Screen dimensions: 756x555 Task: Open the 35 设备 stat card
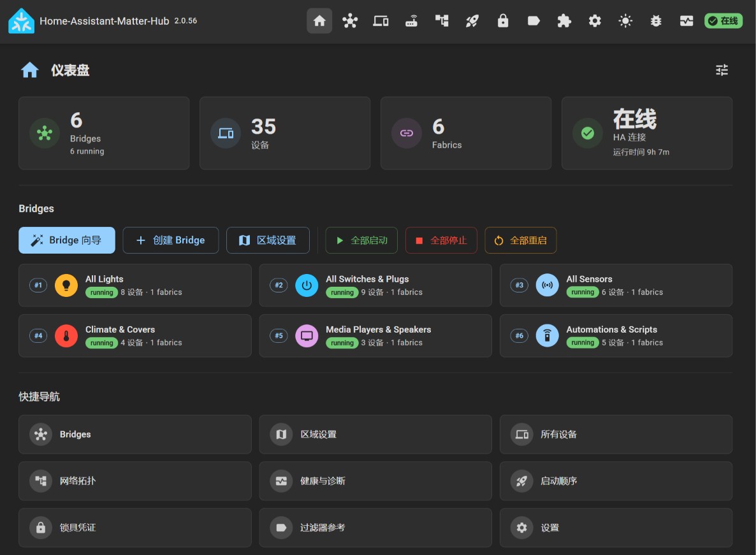285,133
